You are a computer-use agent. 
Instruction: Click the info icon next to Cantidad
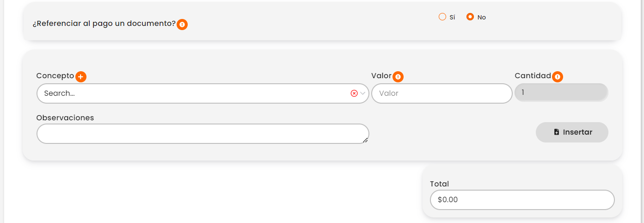pyautogui.click(x=558, y=77)
